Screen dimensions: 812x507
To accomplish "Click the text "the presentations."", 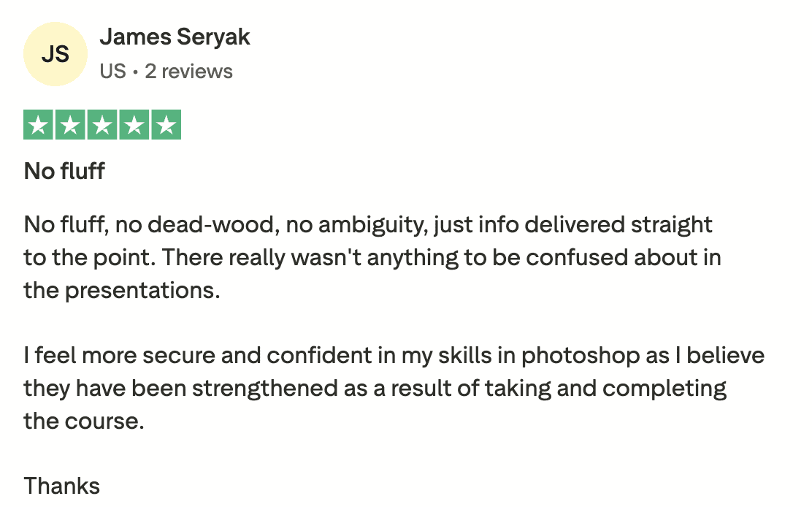I will click(x=121, y=290).
